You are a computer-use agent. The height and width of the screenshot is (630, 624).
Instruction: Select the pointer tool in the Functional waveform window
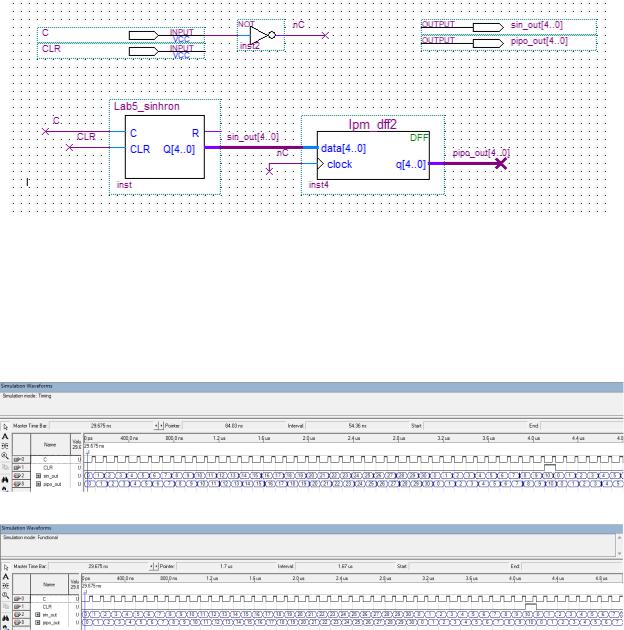6,567
